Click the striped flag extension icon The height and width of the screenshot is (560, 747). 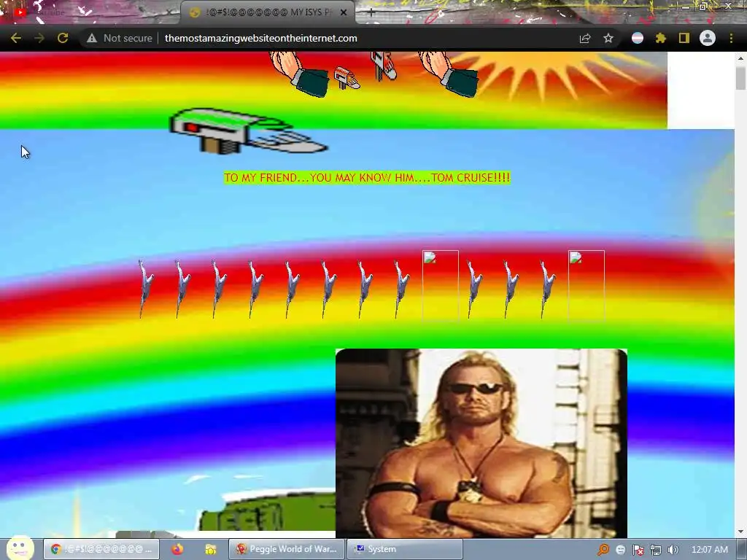pos(638,38)
